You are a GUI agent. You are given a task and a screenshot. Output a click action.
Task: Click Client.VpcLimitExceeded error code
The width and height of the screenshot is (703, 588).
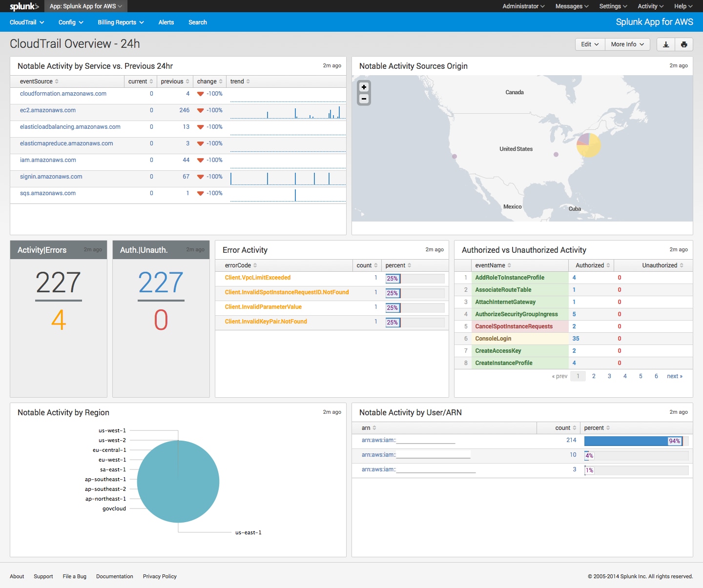click(258, 278)
